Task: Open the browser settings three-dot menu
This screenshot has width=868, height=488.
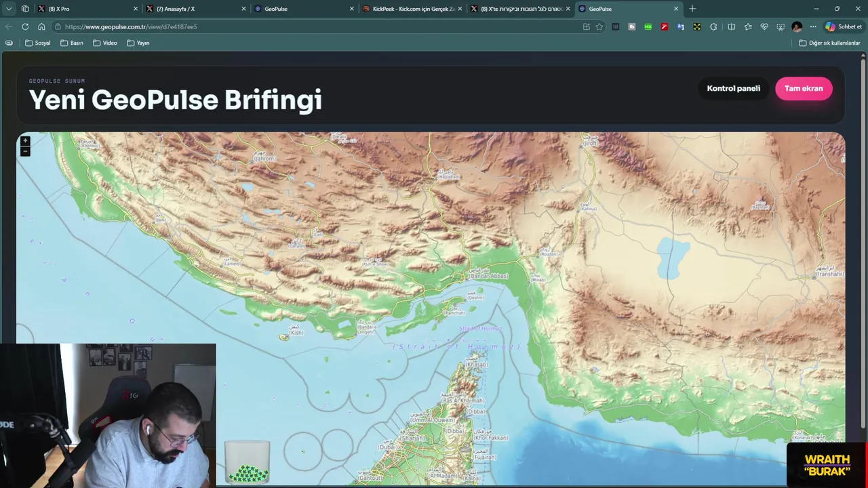Action: tap(813, 26)
